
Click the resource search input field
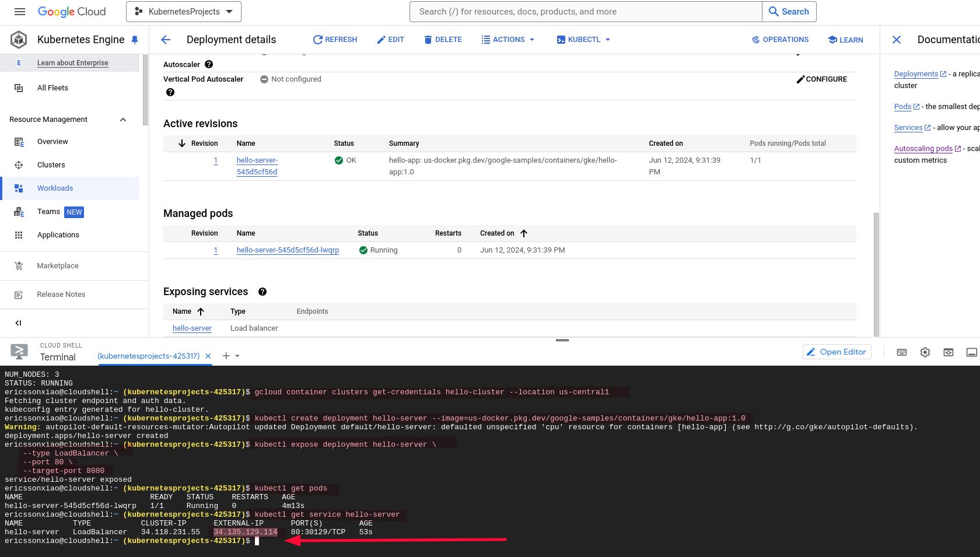(586, 12)
